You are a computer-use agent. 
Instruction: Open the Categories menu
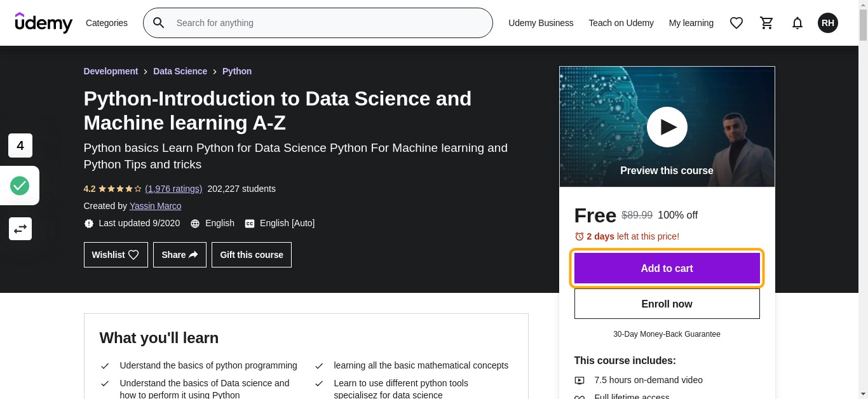tap(107, 23)
